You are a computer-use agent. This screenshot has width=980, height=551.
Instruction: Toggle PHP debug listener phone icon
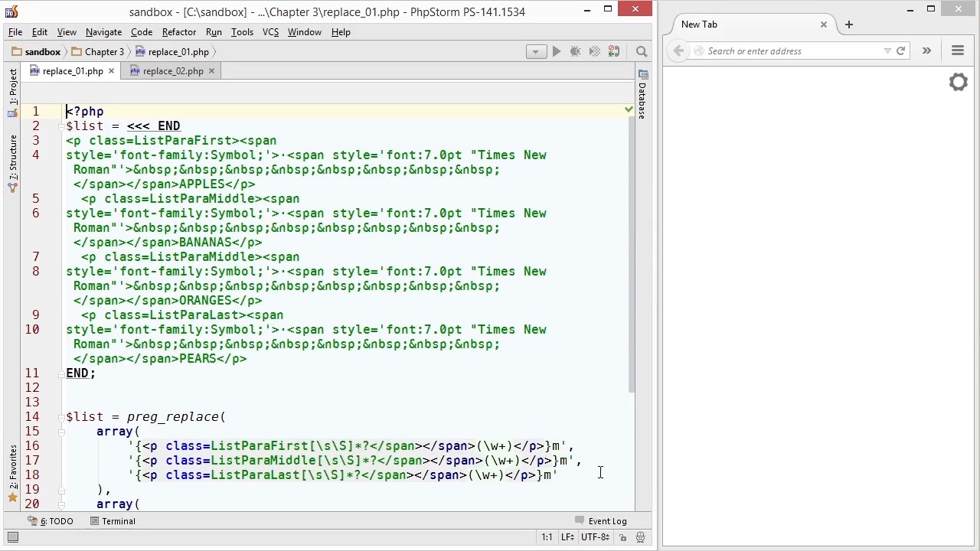coord(614,51)
